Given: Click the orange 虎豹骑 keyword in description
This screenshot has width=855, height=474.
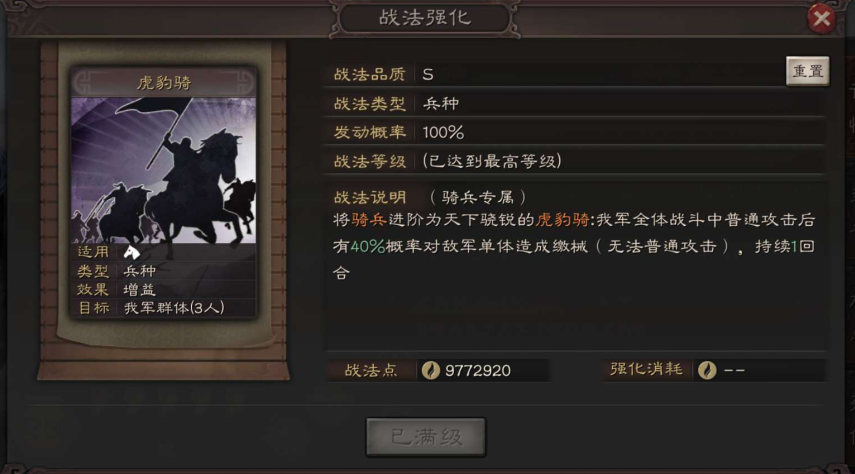Looking at the screenshot, I should pyautogui.click(x=563, y=220).
